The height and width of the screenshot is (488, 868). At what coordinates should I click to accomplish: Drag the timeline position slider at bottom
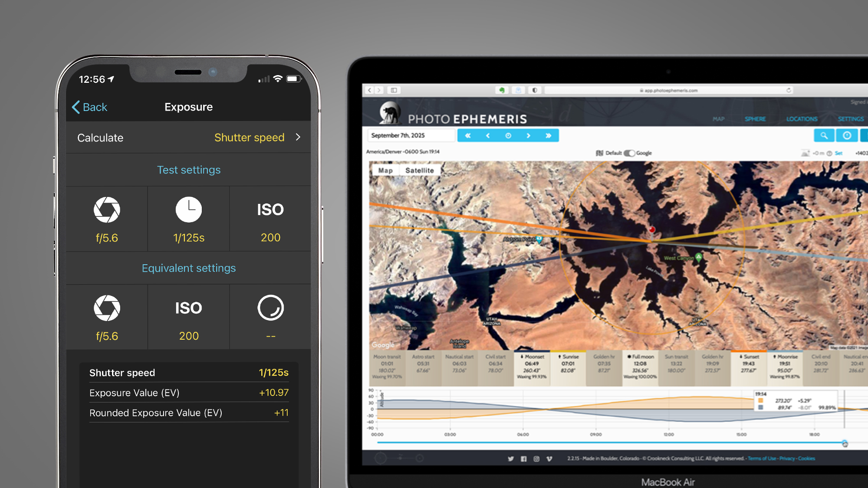coord(845,443)
